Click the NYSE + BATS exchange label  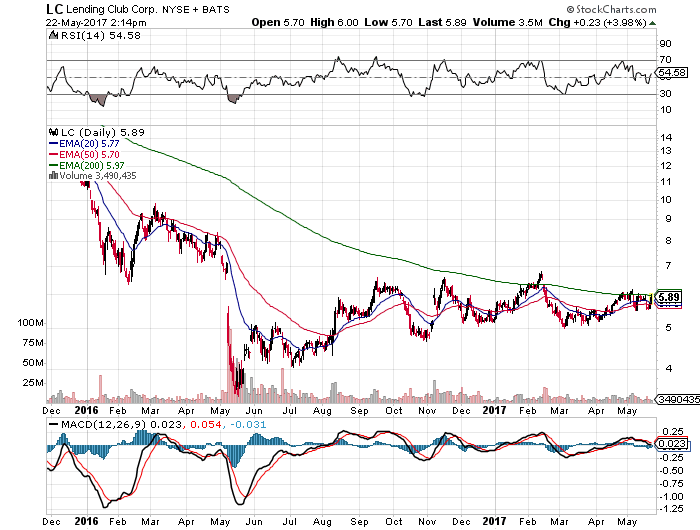[196, 9]
